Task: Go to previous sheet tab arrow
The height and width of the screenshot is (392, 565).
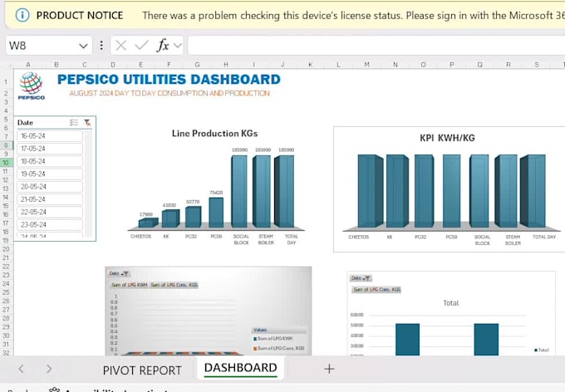Action: (22, 369)
